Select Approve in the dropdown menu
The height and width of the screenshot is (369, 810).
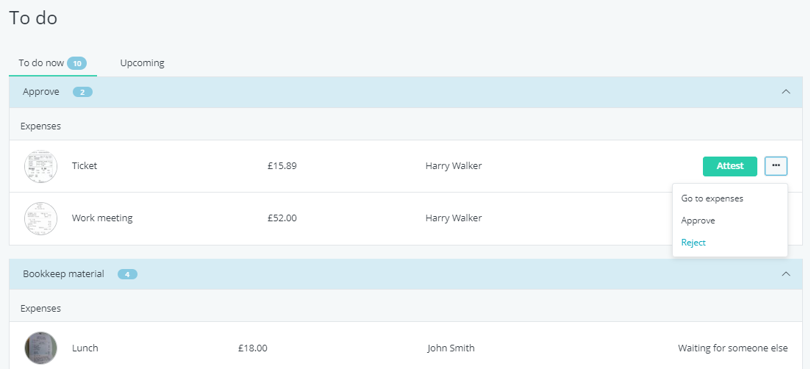click(x=698, y=221)
